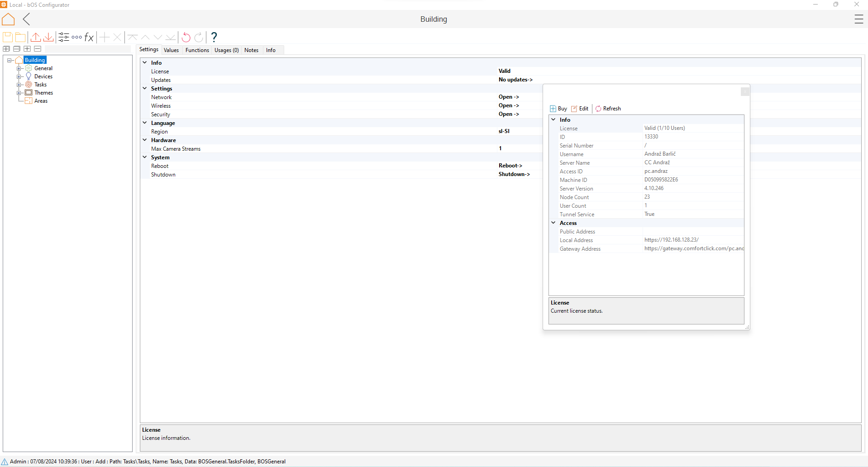Click the red Undo icon
The width and height of the screenshot is (868, 467).
tap(186, 37)
